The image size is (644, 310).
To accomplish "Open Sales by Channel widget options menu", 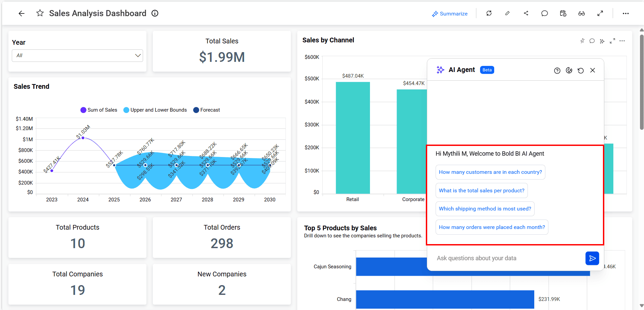I will click(622, 41).
